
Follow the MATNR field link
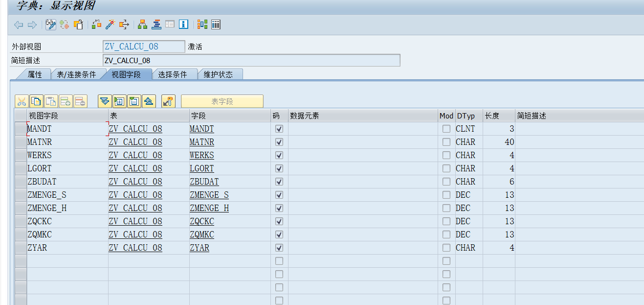click(201, 141)
